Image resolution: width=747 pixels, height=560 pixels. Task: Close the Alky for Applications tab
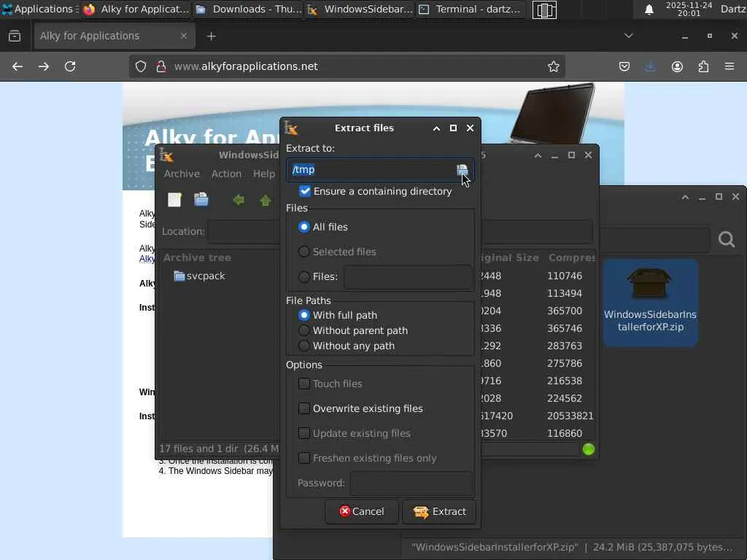pos(183,36)
